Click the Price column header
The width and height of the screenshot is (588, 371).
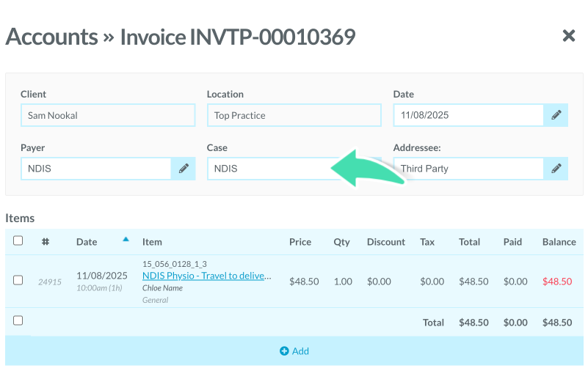click(300, 242)
